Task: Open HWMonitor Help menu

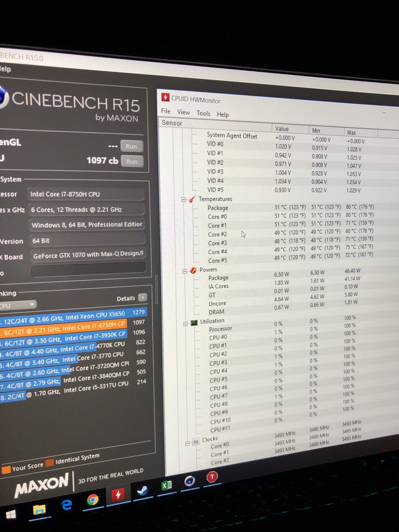Action: 223,115
